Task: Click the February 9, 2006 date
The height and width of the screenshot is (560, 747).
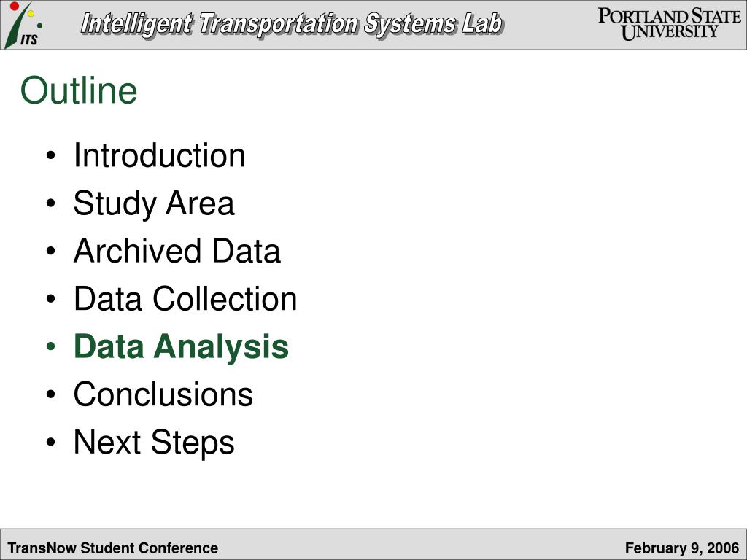Action: (x=682, y=548)
